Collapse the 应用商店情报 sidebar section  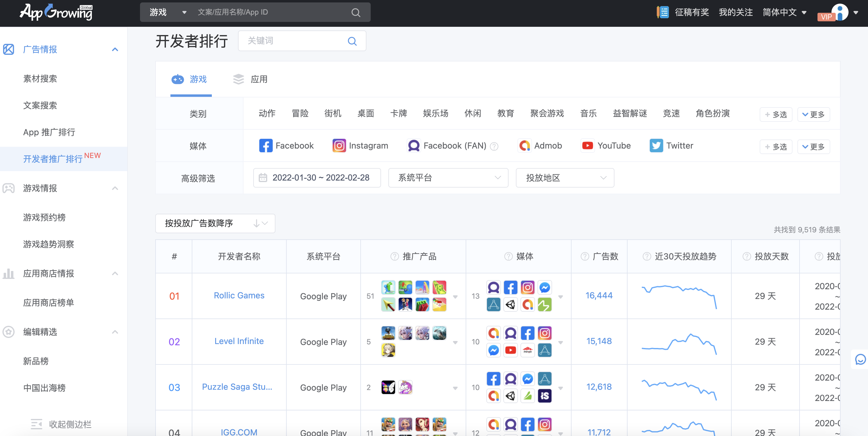point(115,273)
